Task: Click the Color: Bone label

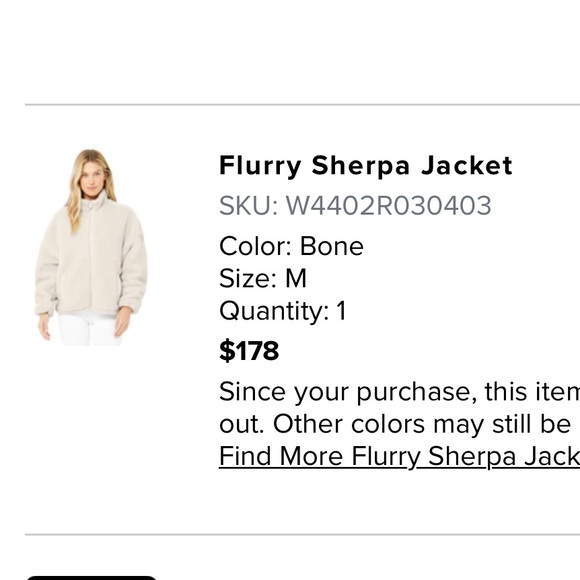Action: [x=291, y=246]
